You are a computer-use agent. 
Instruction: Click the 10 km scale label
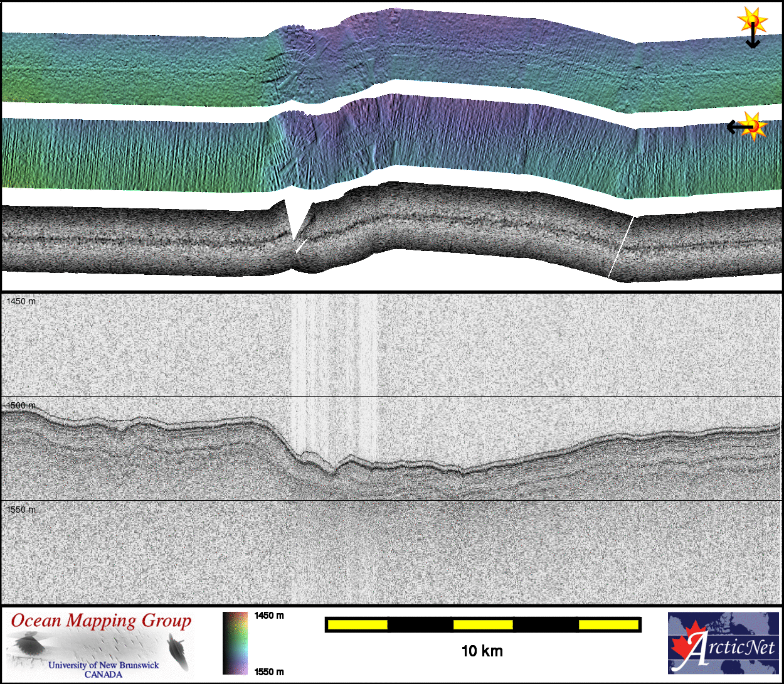tap(482, 651)
